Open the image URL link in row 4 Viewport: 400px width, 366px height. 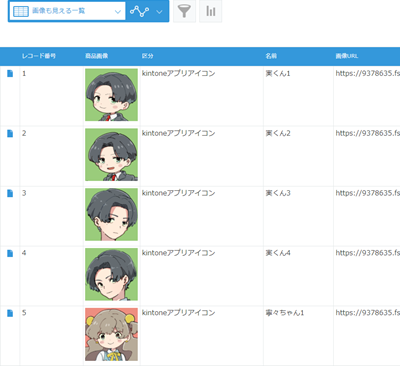point(368,253)
